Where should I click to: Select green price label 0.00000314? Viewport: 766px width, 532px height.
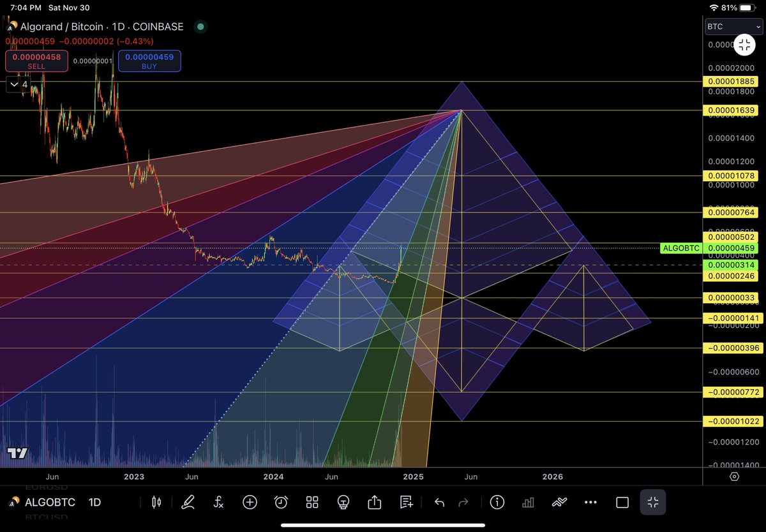(x=730, y=265)
